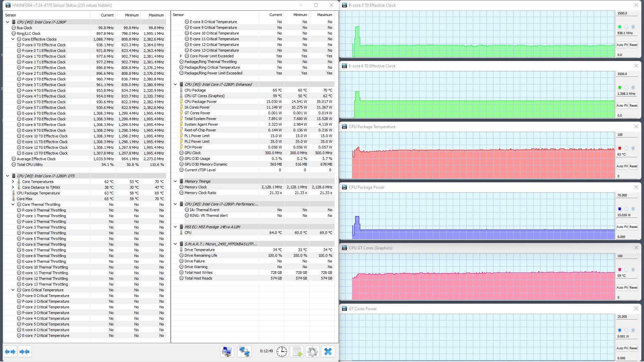Click the 3500.0 max field of E-core 6 graph
644x362 pixels.
click(x=626, y=74)
